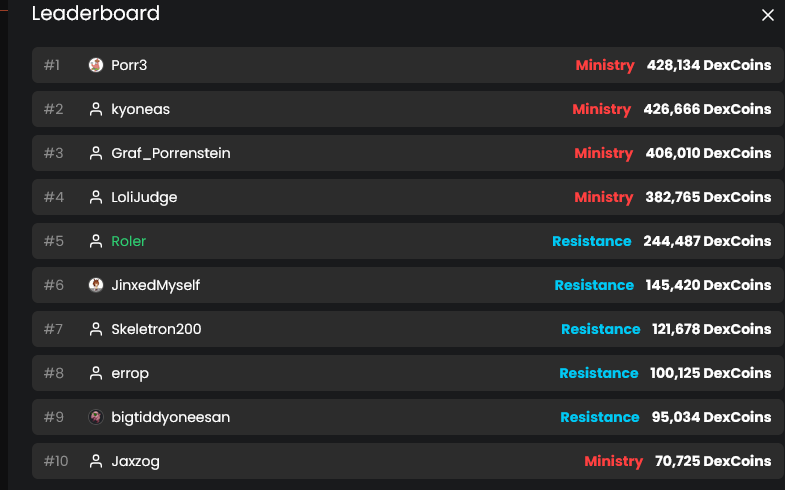Select the errop player name
The width and height of the screenshot is (785, 490).
click(130, 373)
